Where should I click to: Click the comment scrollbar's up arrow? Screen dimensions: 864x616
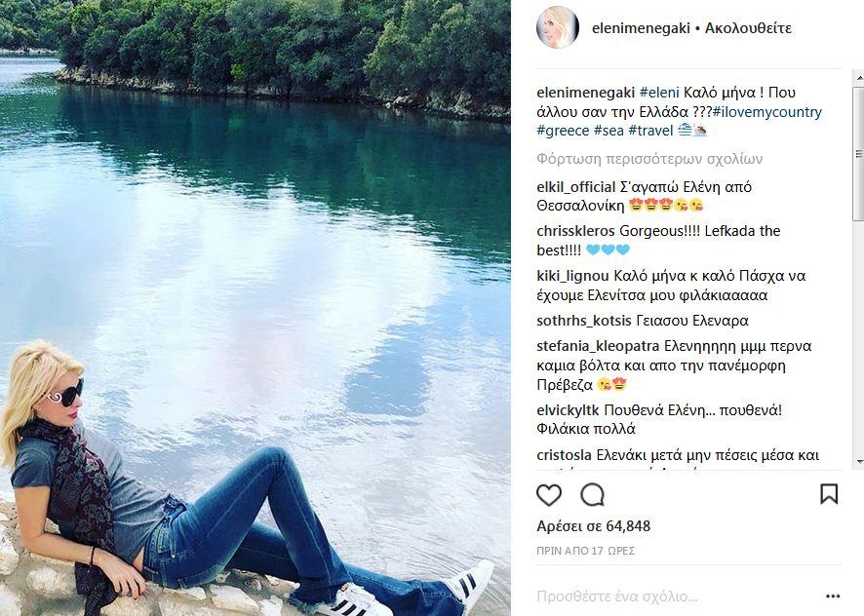pos(859,78)
